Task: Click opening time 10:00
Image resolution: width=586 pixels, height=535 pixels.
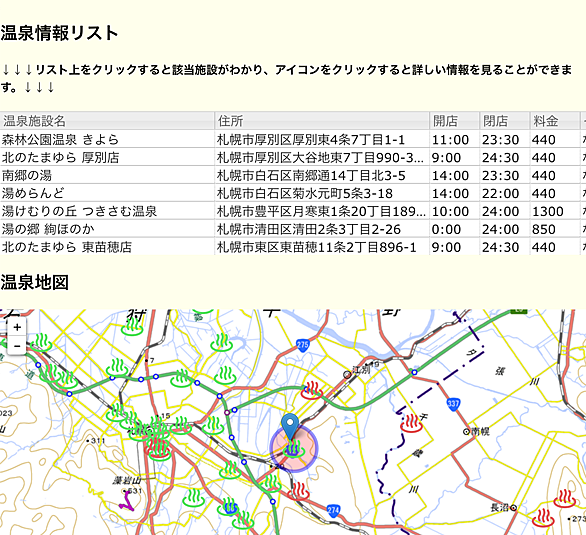Action: (x=450, y=211)
